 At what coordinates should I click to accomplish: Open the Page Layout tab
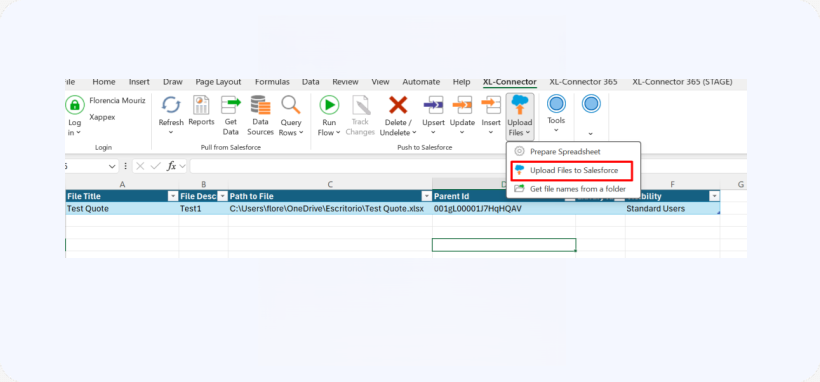[219, 82]
